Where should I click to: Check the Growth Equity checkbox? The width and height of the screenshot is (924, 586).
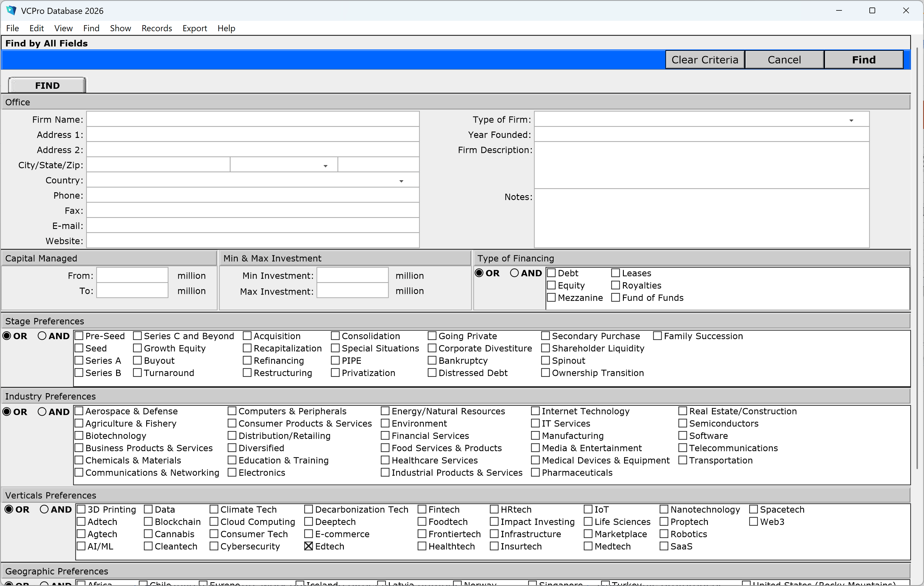[x=137, y=348]
